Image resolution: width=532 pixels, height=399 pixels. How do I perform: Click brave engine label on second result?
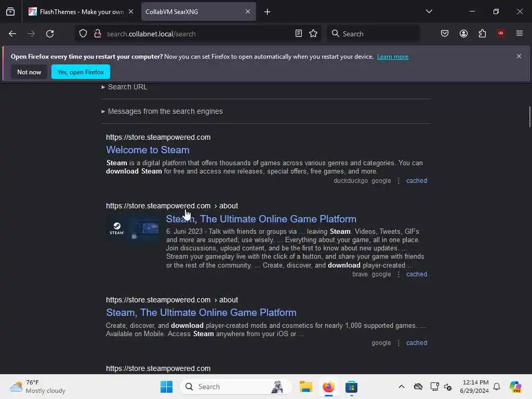pyautogui.click(x=360, y=274)
